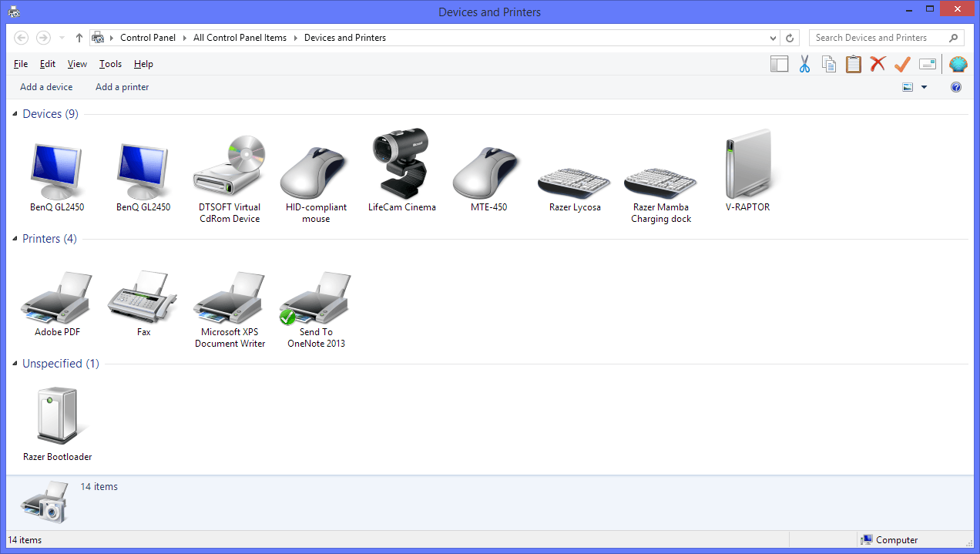
Task: Click the search magnifier icon
Action: 954,38
